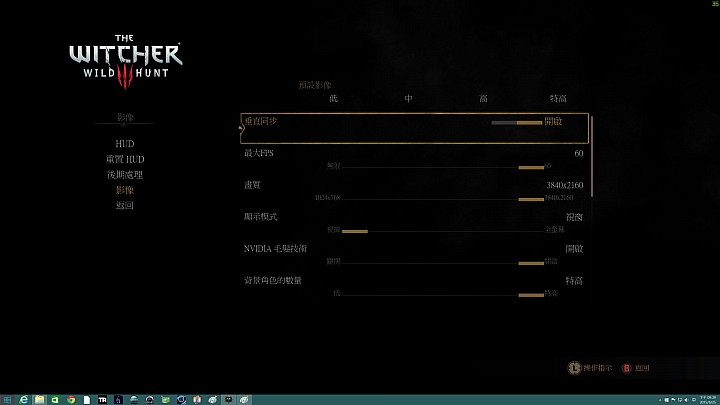This screenshot has width=720, height=405.
Task: Open the Windows Start button
Action: (x=7, y=400)
